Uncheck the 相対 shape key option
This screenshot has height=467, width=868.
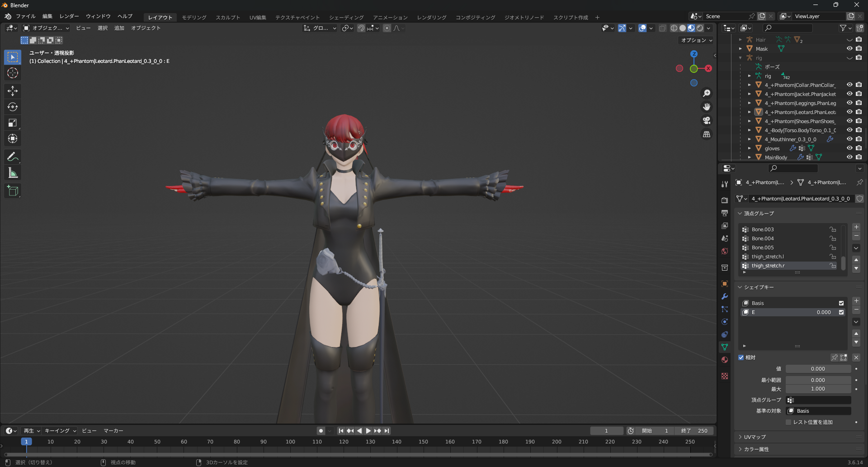coord(741,357)
